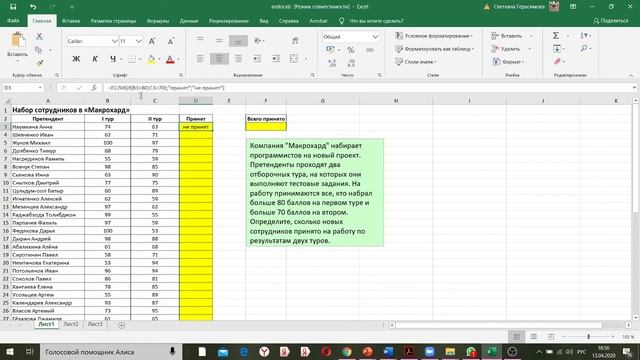Open font color dropdown arrow
Image resolution: width=640 pixels, height=360 pixels.
coord(178,60)
